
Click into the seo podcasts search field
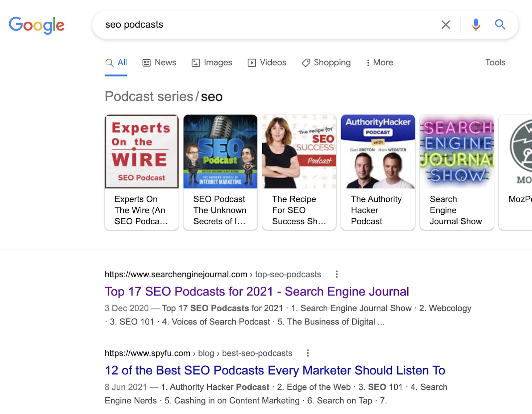pos(266,25)
